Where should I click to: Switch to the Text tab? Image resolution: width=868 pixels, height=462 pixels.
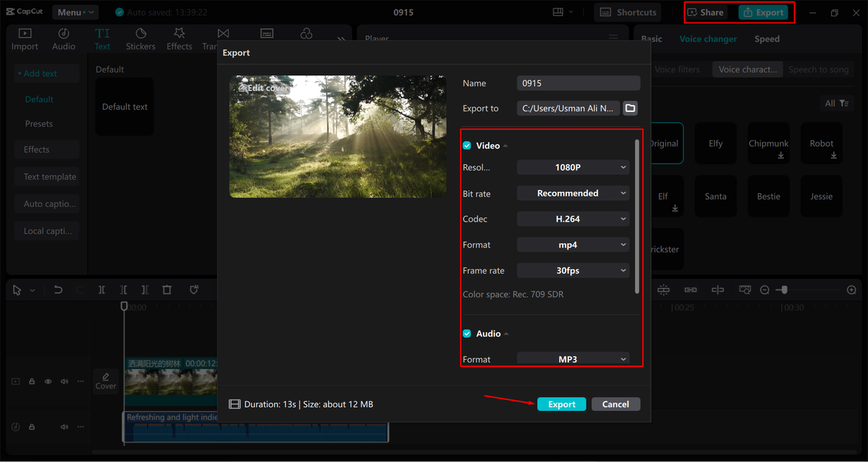[x=102, y=39]
